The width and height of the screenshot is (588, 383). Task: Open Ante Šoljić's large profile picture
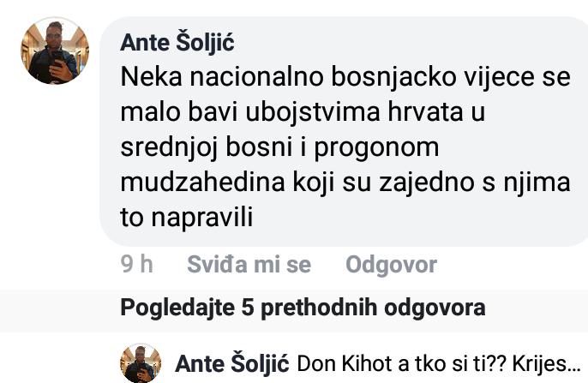click(x=55, y=51)
